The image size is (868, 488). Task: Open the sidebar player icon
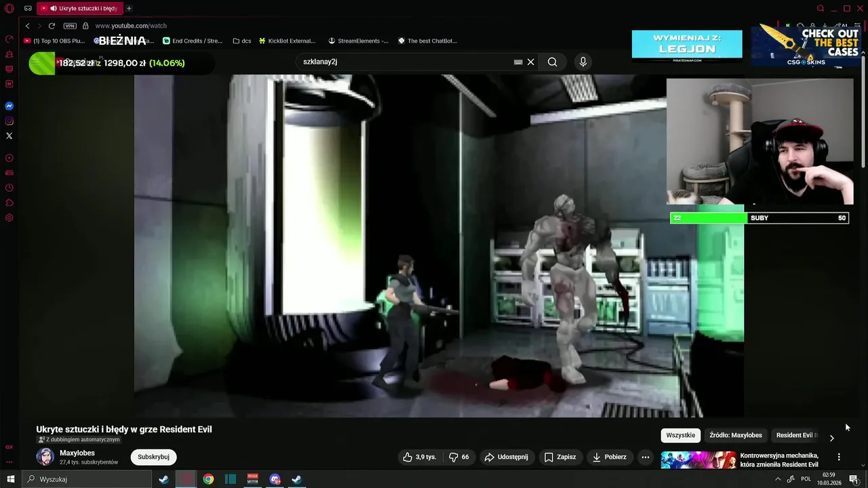[9, 158]
